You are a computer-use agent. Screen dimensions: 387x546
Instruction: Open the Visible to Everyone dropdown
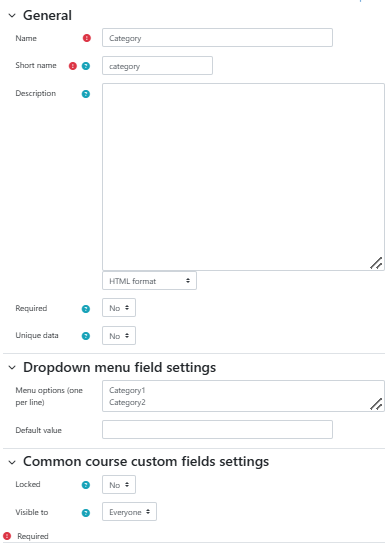129,512
